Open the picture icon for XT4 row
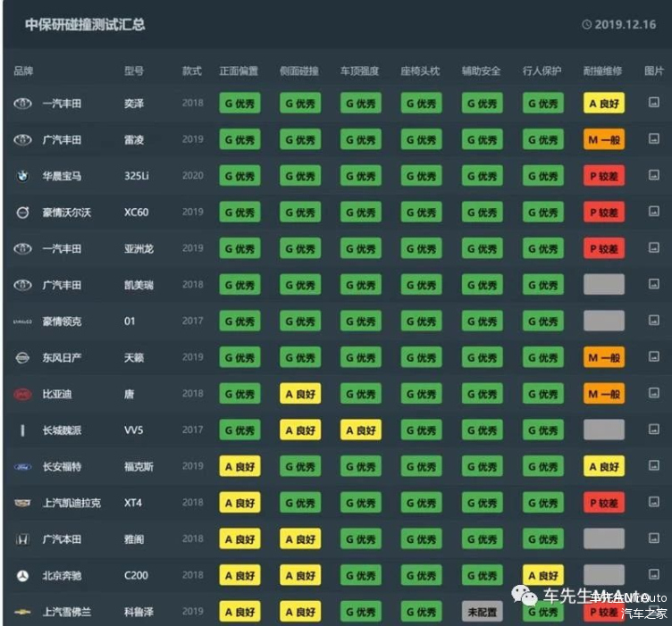Viewport: 672px width, 626px height. (x=653, y=501)
